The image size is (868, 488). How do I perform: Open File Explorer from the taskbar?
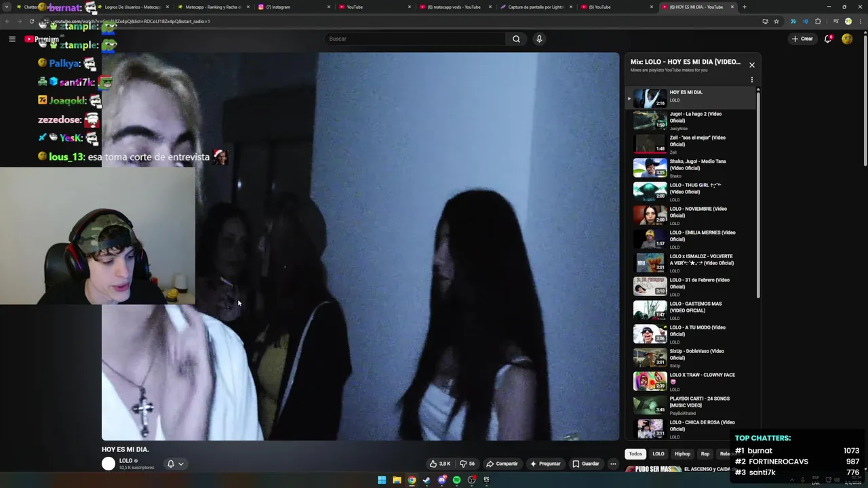(x=397, y=480)
